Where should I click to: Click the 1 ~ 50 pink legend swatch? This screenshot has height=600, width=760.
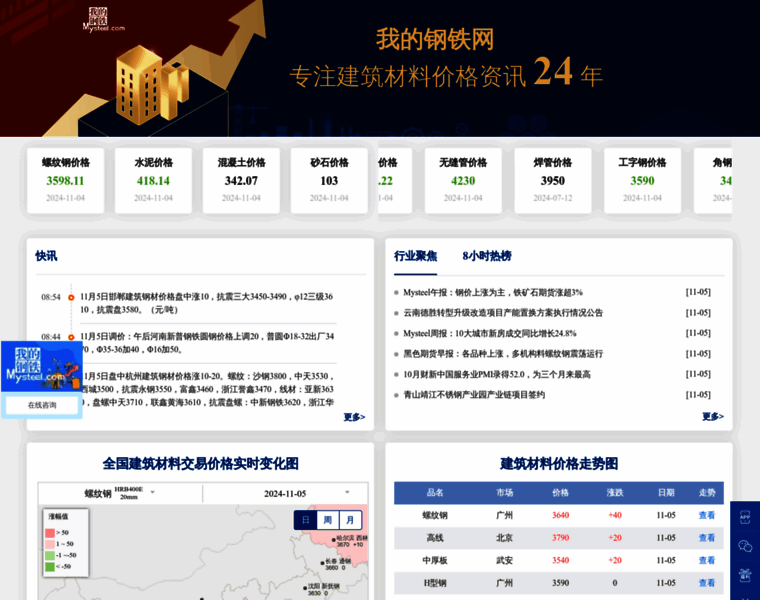[50, 544]
